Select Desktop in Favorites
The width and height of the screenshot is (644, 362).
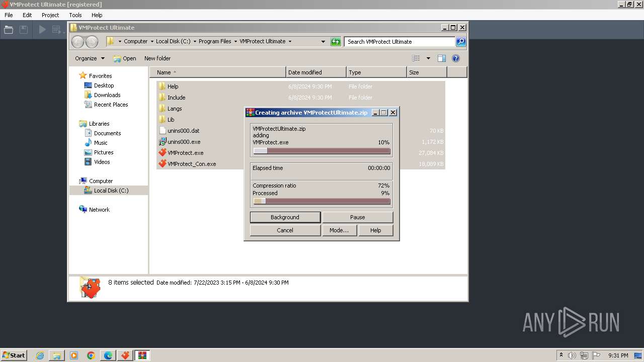[104, 85]
